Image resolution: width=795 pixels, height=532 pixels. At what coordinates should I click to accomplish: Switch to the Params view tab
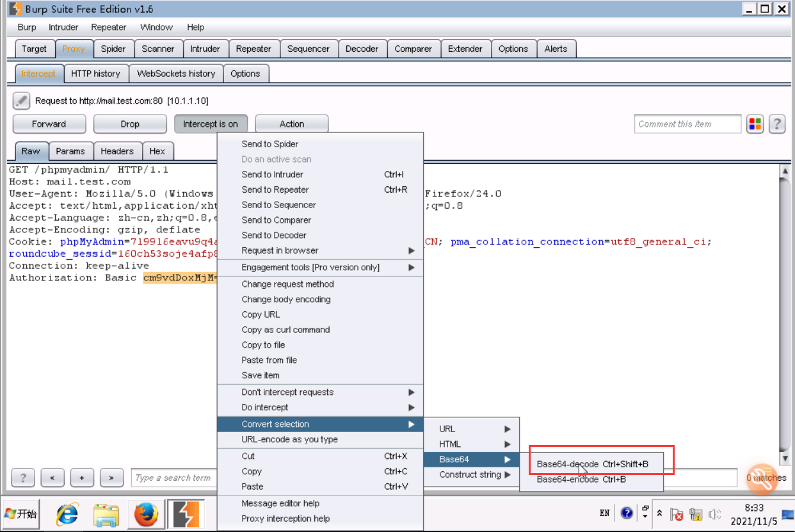[70, 151]
